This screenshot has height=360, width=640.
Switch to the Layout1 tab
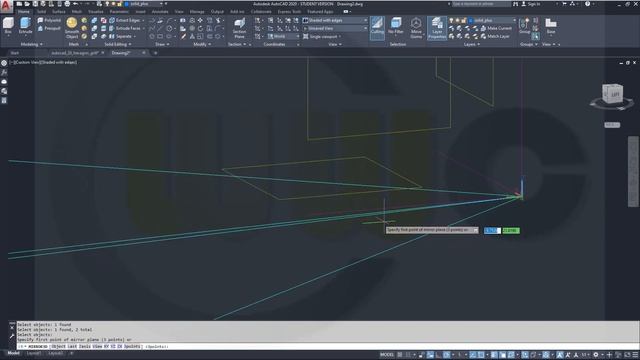click(33, 353)
